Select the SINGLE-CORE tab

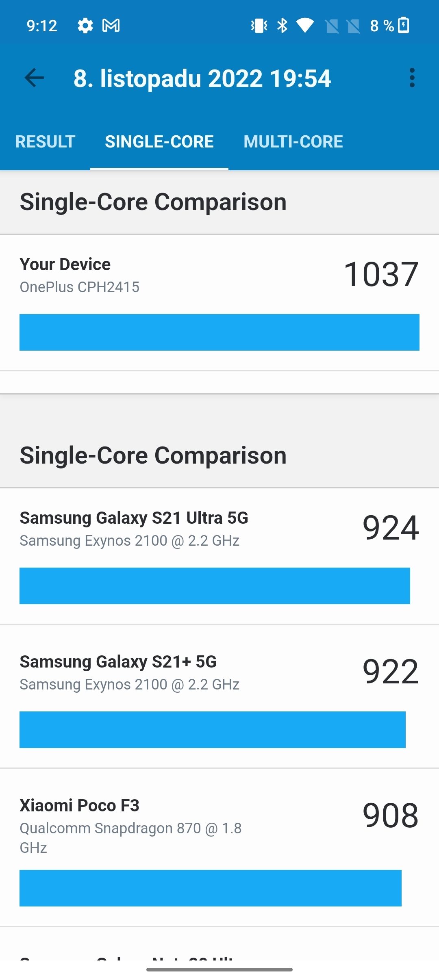point(159,141)
